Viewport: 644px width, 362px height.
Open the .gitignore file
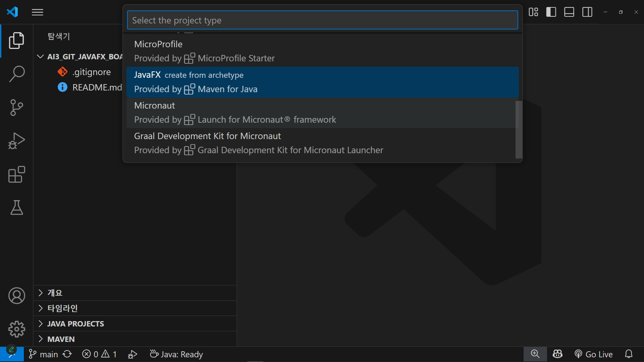[92, 72]
